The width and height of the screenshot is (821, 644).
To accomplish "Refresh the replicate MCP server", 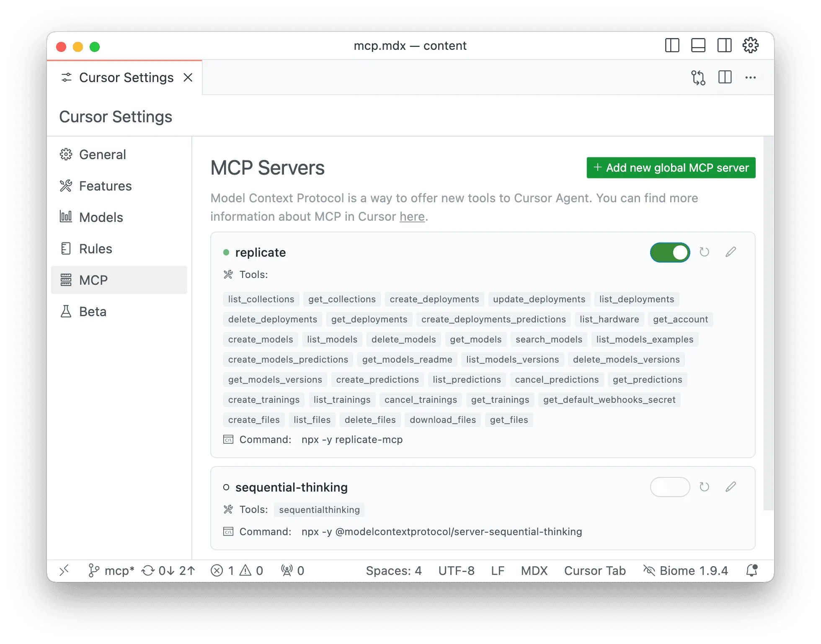I will 704,252.
